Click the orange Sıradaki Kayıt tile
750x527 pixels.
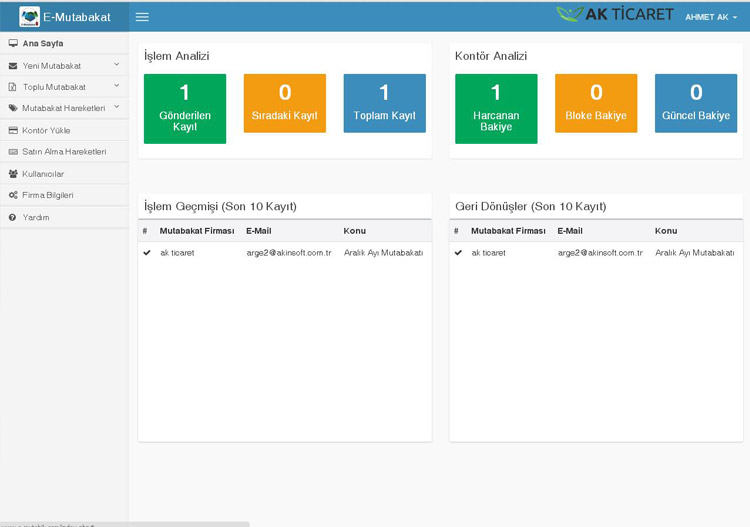pos(285,104)
